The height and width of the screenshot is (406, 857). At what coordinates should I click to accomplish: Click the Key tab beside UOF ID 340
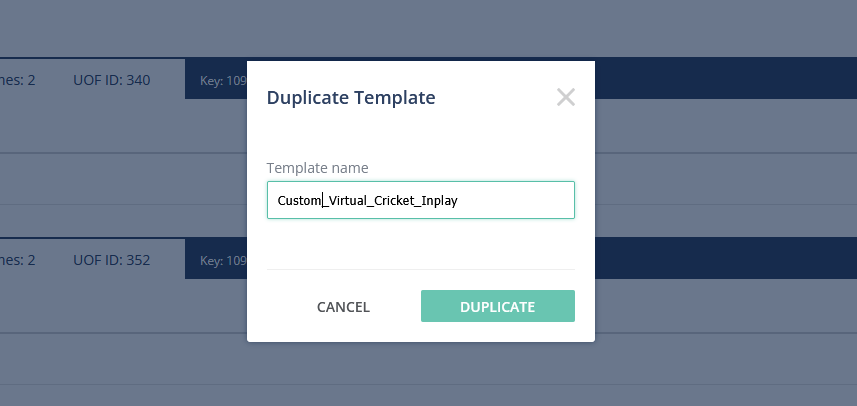pyautogui.click(x=216, y=80)
